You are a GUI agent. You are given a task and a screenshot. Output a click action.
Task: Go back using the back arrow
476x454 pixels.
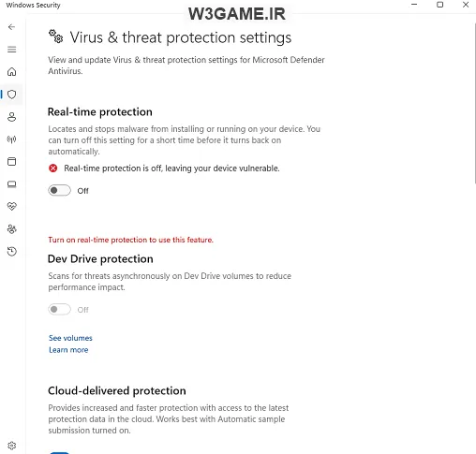coord(11,27)
